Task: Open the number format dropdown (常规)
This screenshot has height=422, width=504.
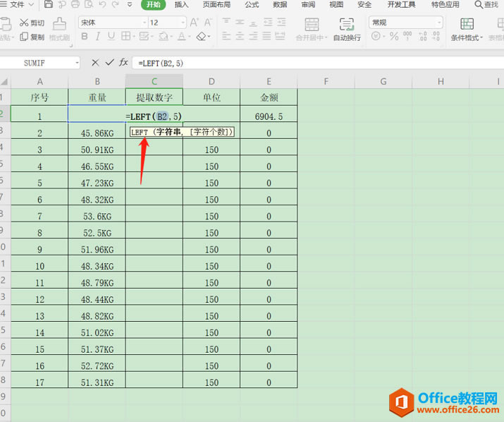Action: point(439,23)
